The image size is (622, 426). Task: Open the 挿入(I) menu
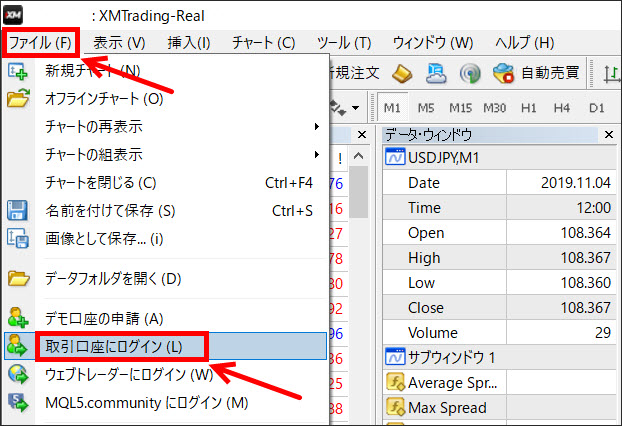click(x=189, y=42)
